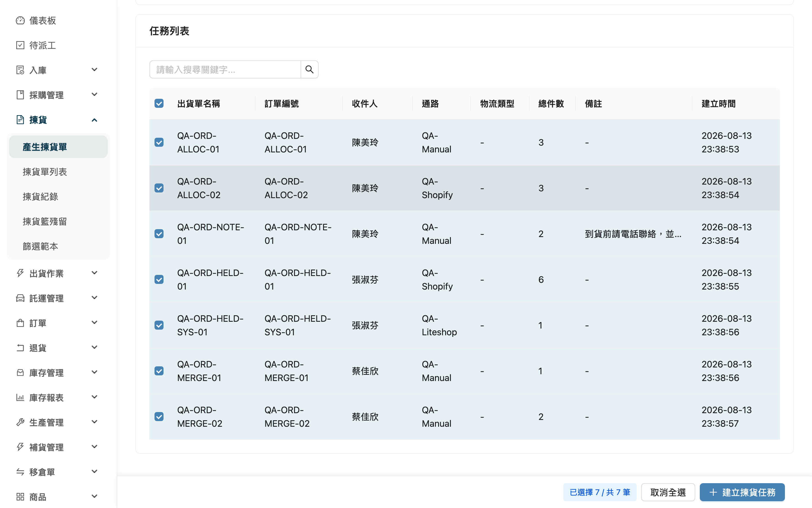Expand the 生產管理 menu chevron
Viewport: 812px width, 508px height.
click(94, 422)
